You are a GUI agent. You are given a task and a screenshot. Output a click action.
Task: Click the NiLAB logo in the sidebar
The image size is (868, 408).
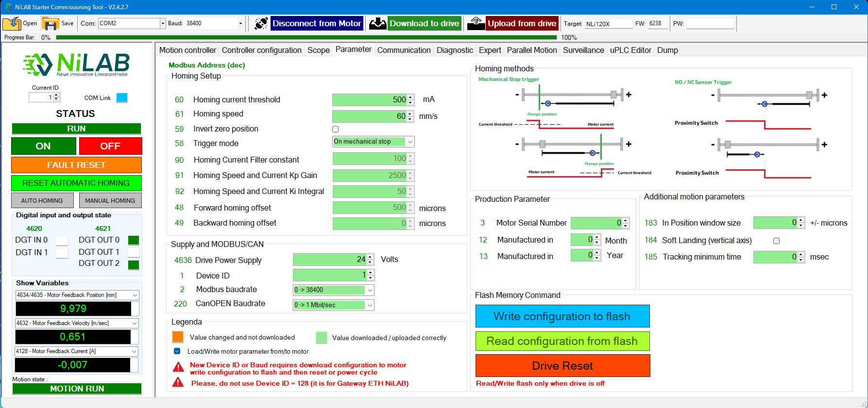click(76, 65)
